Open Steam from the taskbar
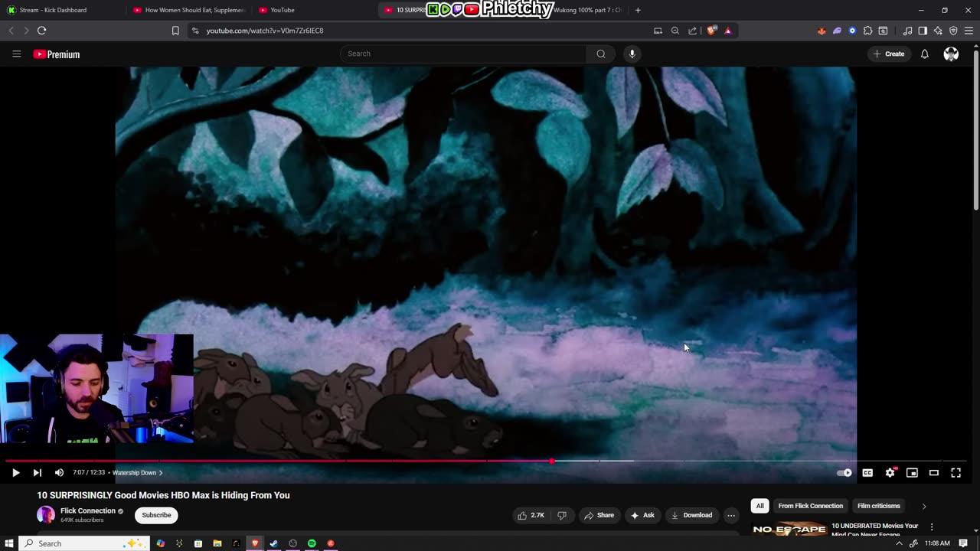This screenshot has width=980, height=551. 273,543
